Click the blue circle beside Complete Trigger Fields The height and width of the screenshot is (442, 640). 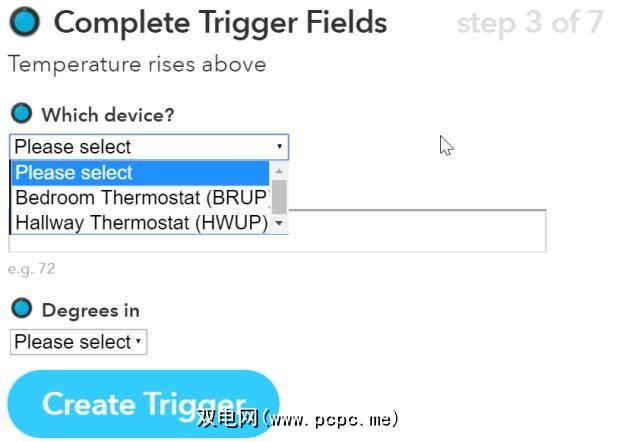(25, 21)
